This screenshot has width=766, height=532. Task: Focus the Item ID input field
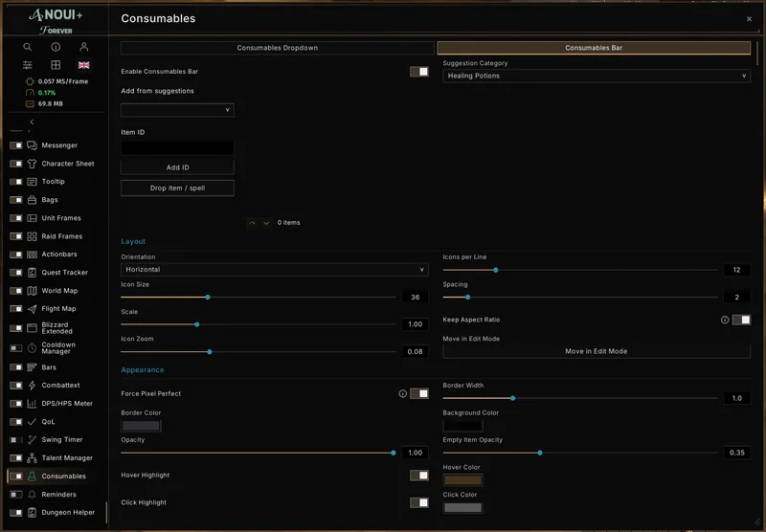coord(177,148)
